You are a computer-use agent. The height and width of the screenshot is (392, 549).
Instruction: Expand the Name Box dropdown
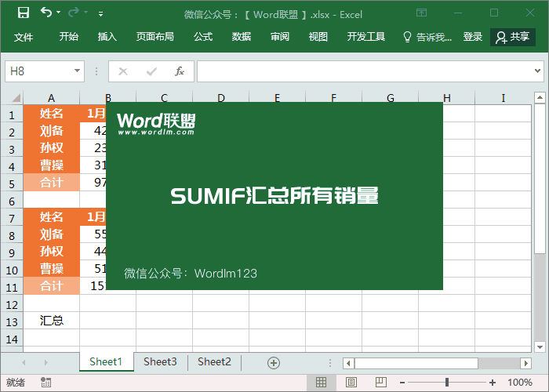point(77,71)
